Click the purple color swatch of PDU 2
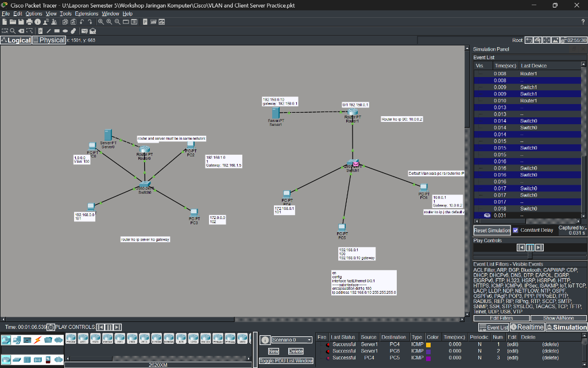Screen dimensions: 588x368 (428, 351)
